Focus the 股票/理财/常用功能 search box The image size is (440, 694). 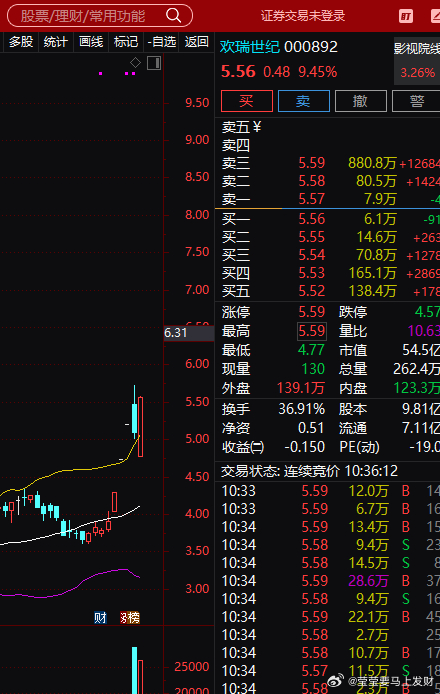coord(100,16)
